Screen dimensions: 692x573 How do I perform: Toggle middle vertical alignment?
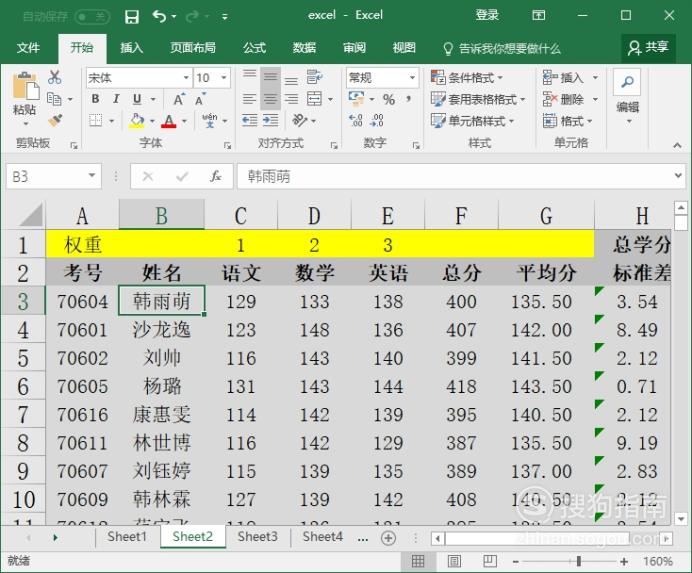pyautogui.click(x=270, y=78)
